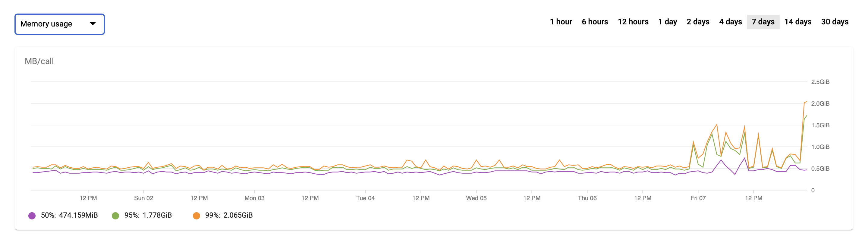This screenshot has height=239, width=868.
Task: Choose the 12 hours time range
Action: point(633,22)
